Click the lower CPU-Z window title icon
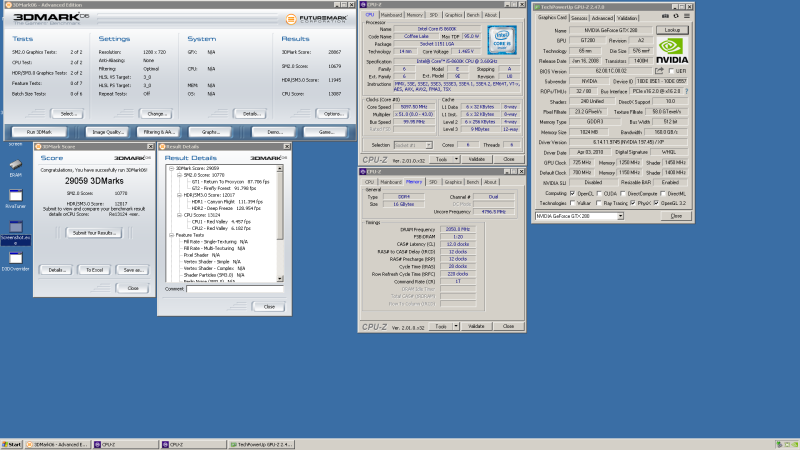This screenshot has height=450, width=800. coord(363,171)
